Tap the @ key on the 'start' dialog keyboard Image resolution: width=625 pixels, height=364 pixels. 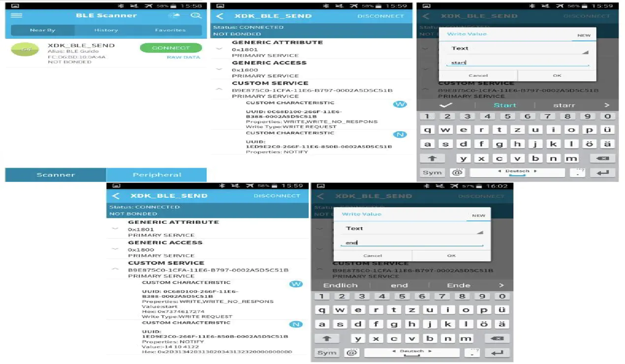pyautogui.click(x=457, y=173)
